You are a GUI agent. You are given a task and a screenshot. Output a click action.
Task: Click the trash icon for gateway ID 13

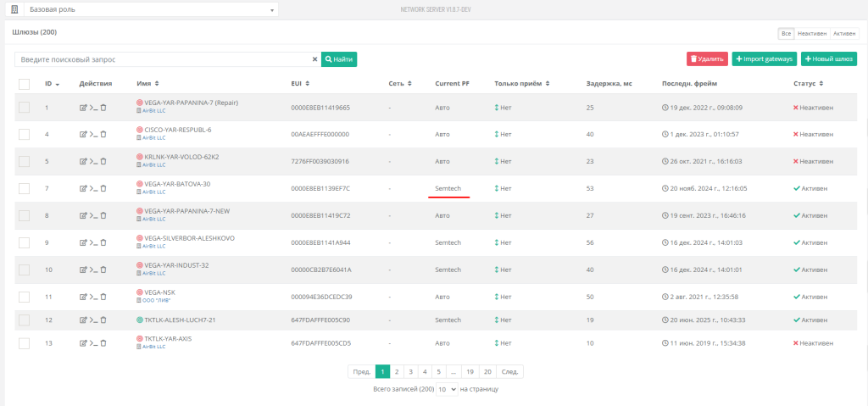pos(103,343)
